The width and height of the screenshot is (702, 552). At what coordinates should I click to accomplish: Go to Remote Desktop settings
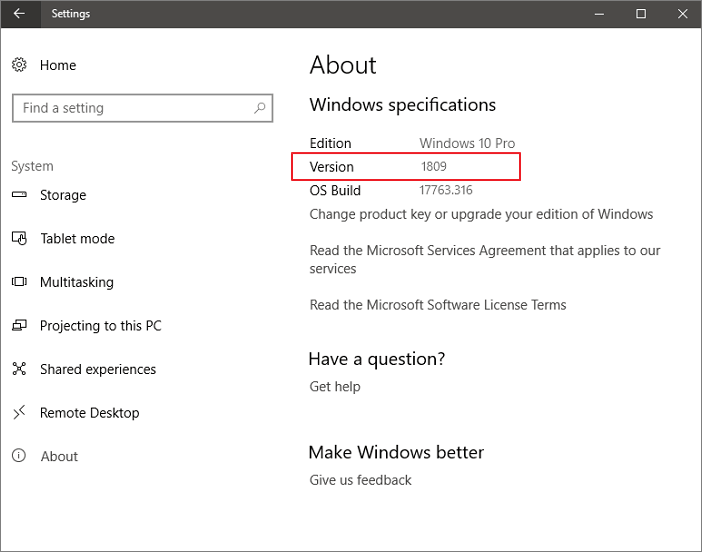pyautogui.click(x=89, y=413)
